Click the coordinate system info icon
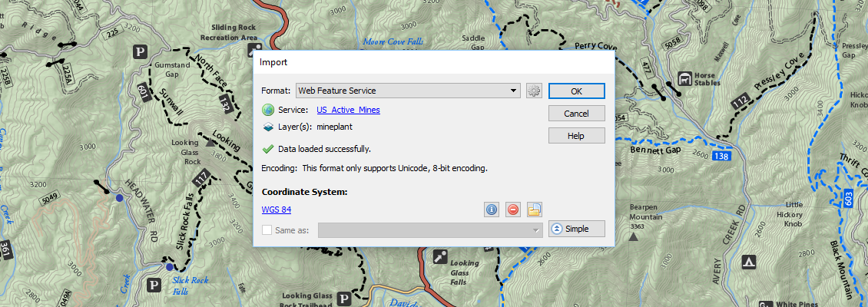 [x=492, y=210]
